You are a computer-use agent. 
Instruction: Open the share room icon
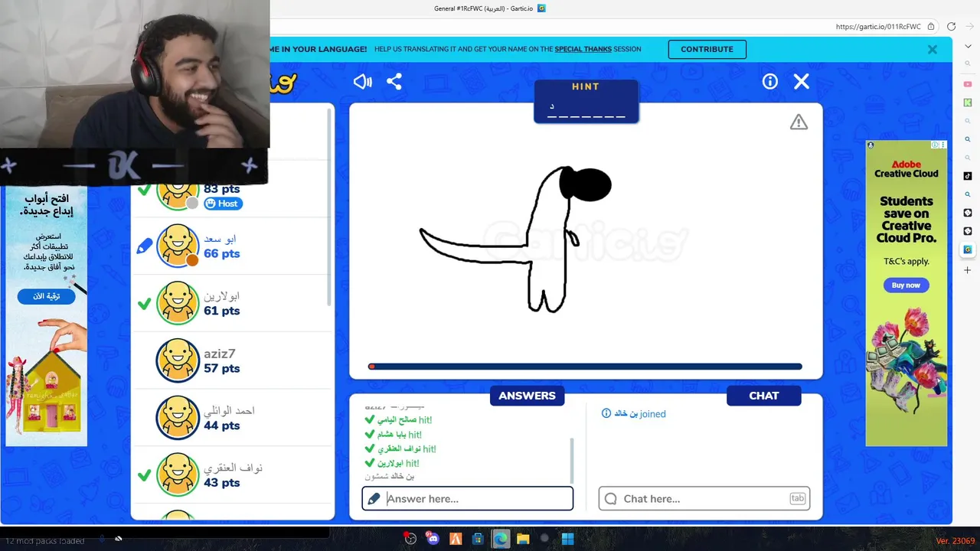(394, 82)
